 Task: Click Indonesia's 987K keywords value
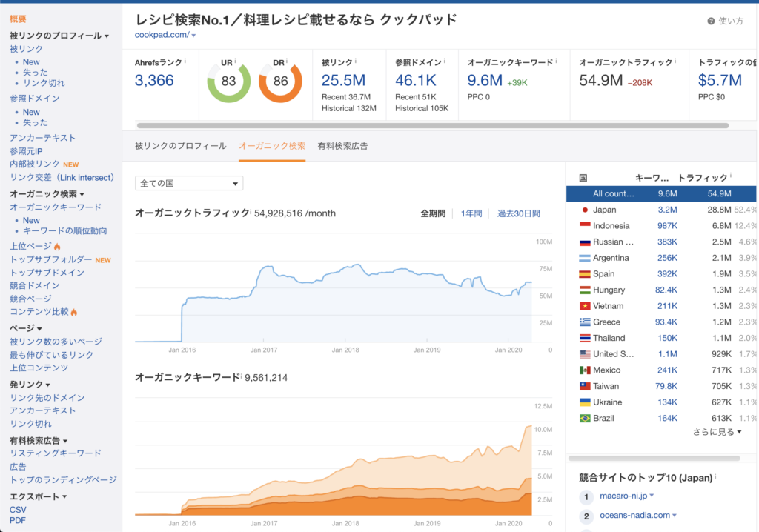tap(667, 225)
